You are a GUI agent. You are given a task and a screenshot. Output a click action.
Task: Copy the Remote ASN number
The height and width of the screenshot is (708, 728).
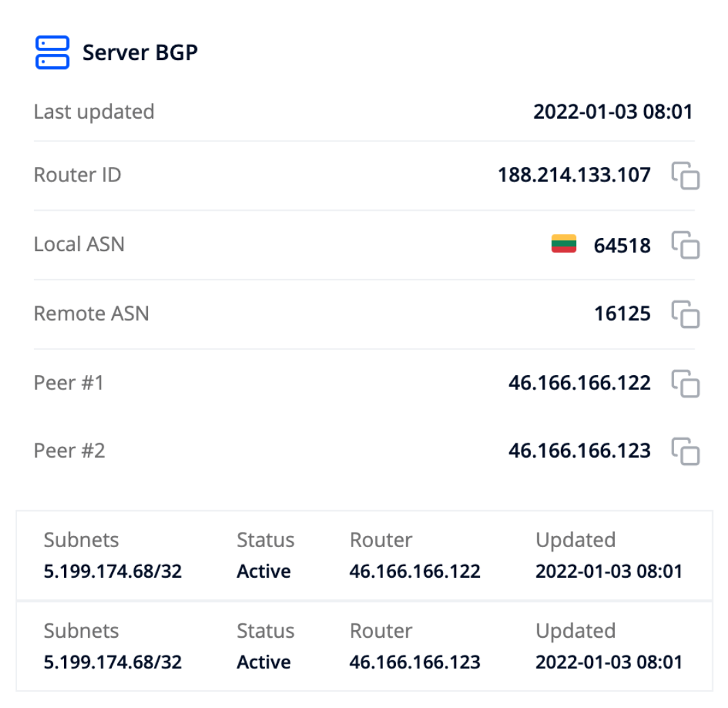pos(686,314)
